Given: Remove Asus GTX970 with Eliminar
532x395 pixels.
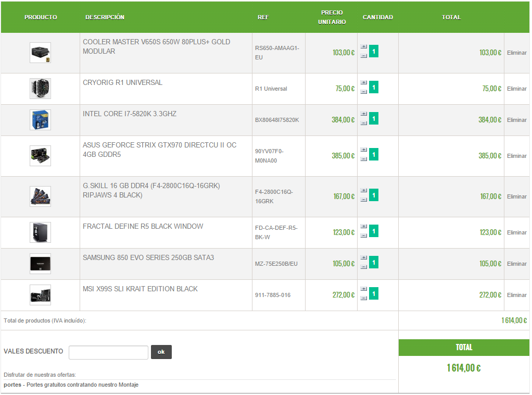Looking at the screenshot, I should pos(517,156).
